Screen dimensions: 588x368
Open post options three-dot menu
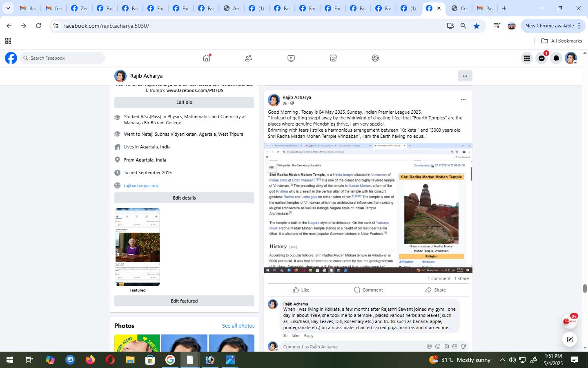[x=463, y=100]
